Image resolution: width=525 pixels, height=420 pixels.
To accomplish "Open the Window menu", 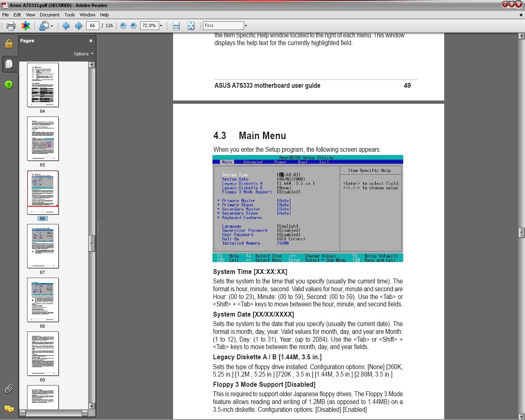I will point(87,15).
